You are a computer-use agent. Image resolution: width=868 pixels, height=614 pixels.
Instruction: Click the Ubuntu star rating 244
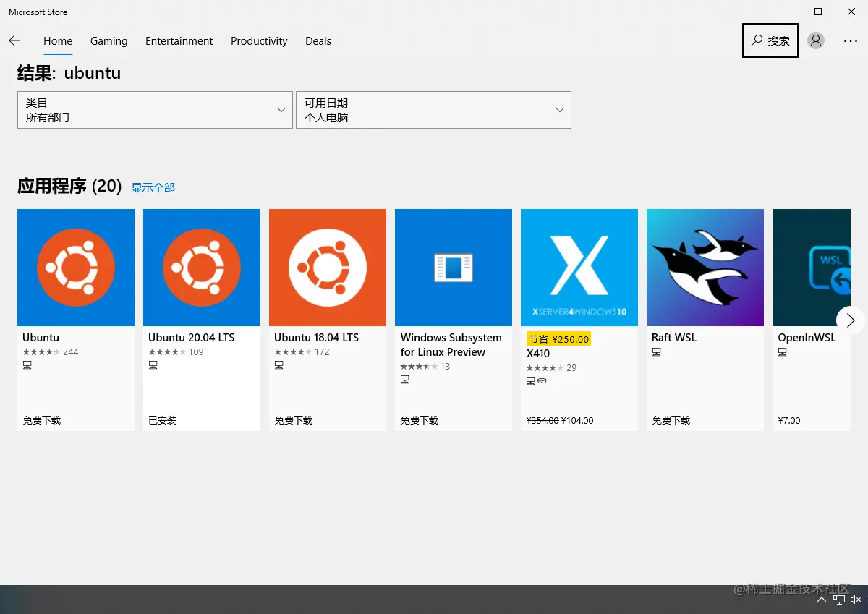pyautogui.click(x=51, y=352)
